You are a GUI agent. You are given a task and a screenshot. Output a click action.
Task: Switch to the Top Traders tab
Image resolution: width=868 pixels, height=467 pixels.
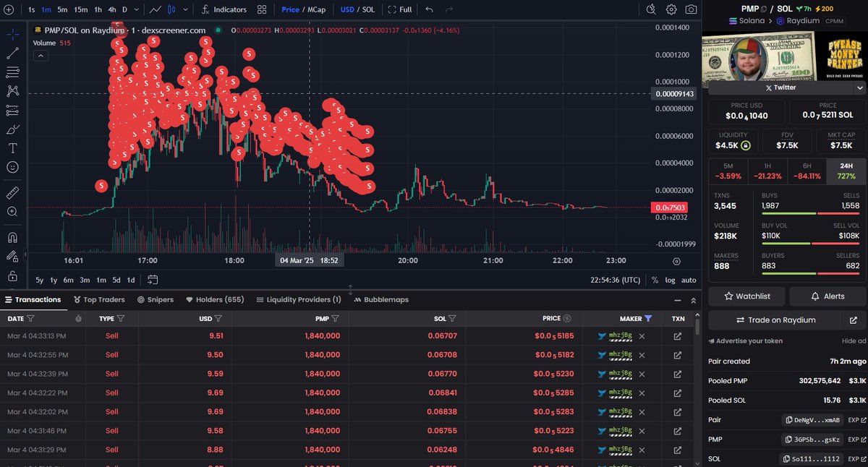click(x=99, y=299)
